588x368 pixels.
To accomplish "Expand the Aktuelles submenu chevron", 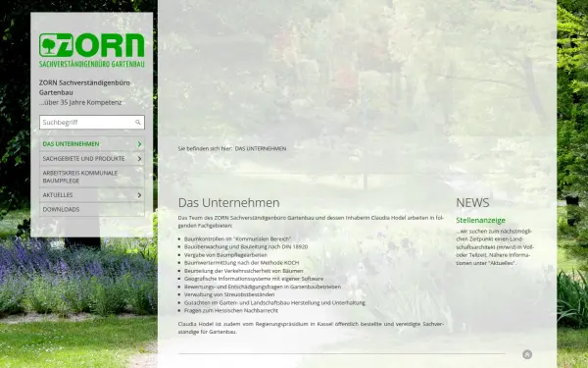I will tap(139, 195).
